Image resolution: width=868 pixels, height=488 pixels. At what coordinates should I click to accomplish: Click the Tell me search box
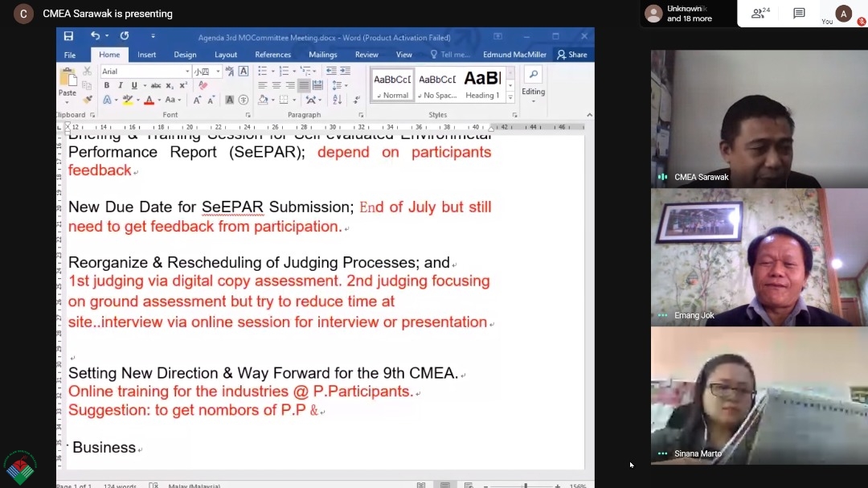tap(450, 55)
